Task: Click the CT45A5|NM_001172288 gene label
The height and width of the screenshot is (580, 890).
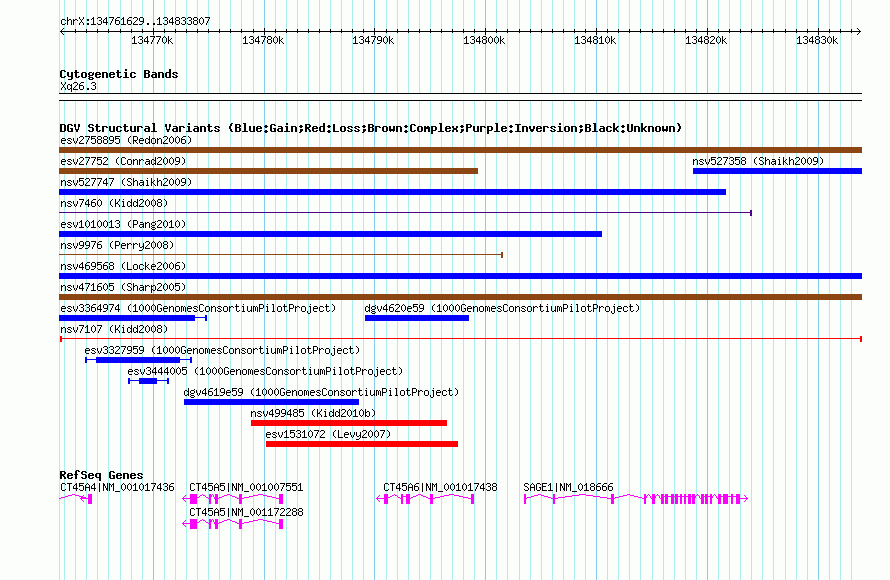Action: pos(246,512)
